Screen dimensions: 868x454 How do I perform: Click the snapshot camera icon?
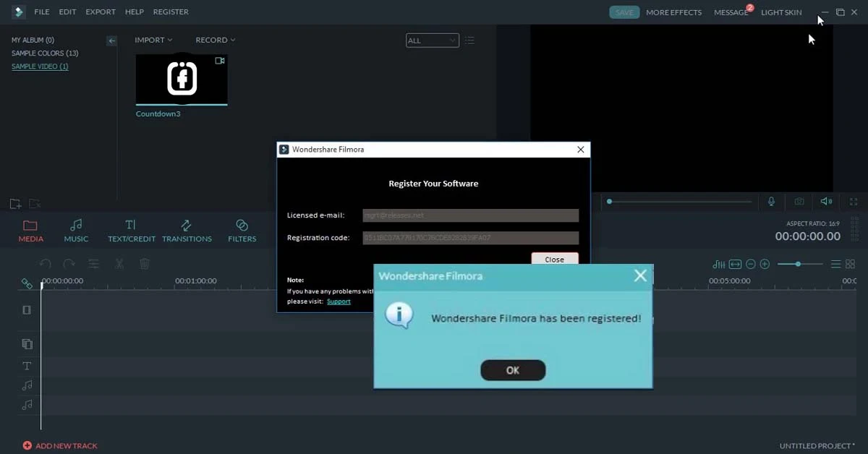click(799, 202)
